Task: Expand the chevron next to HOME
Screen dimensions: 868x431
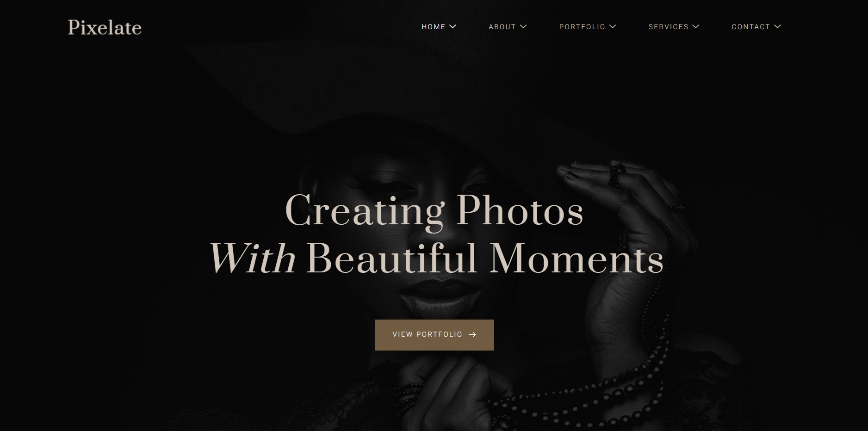Action: click(453, 27)
